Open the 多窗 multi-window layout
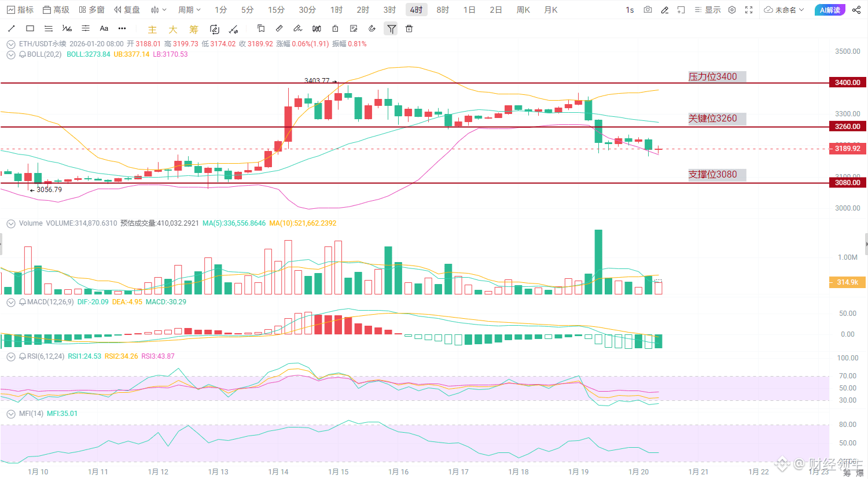The width and height of the screenshot is (868, 479). tap(92, 10)
